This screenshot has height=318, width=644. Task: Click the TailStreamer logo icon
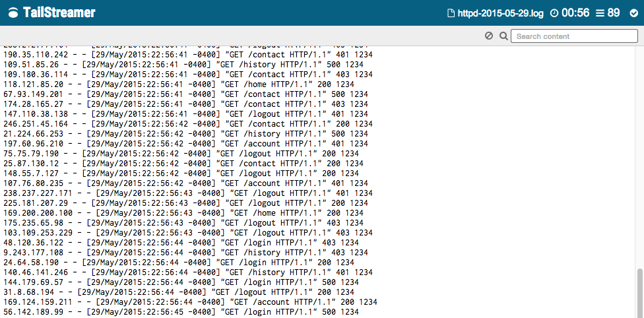tap(14, 13)
